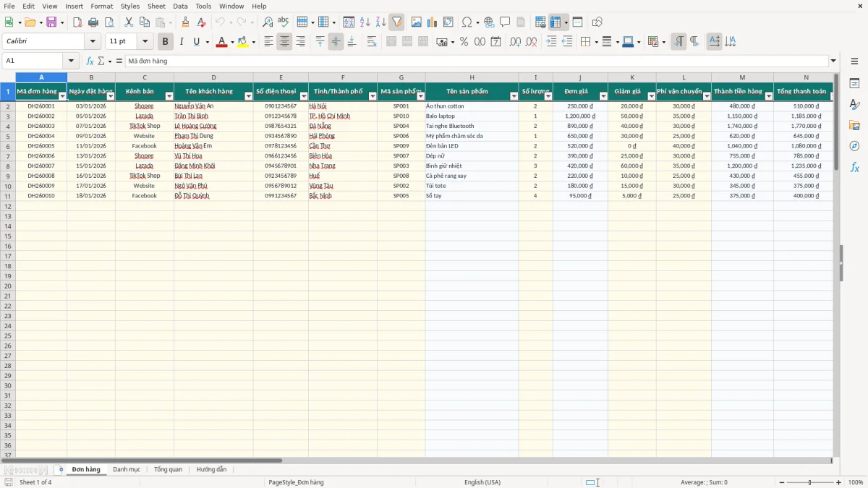Image resolution: width=868 pixels, height=488 pixels.
Task: Toggle AutoFilter funnel button
Action: tap(397, 22)
